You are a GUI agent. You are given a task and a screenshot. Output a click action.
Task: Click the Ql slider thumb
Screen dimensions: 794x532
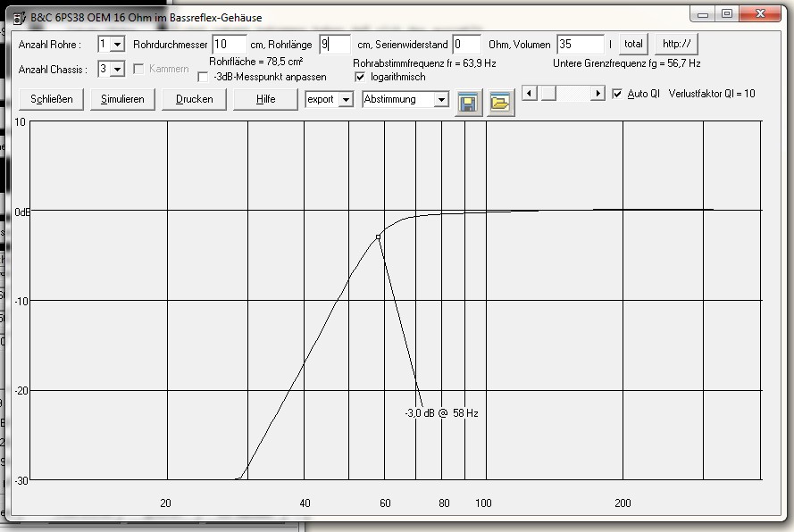click(548, 93)
